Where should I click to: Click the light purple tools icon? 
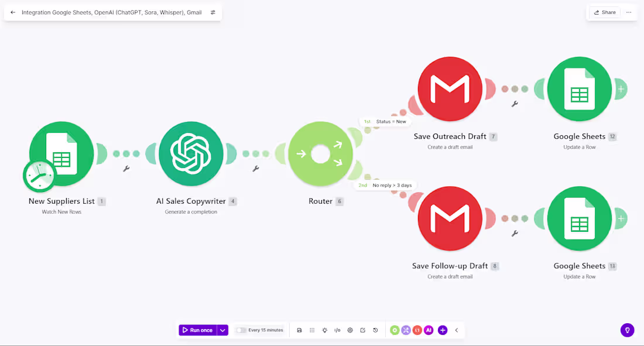point(406,330)
